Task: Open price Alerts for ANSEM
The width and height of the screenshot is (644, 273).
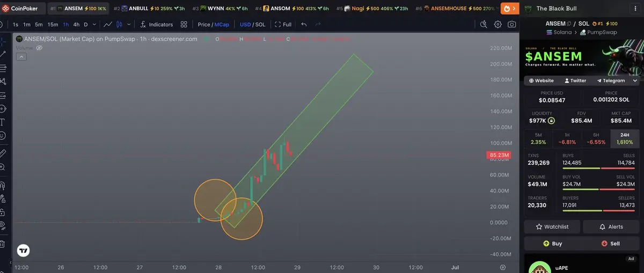Action: click(x=611, y=226)
